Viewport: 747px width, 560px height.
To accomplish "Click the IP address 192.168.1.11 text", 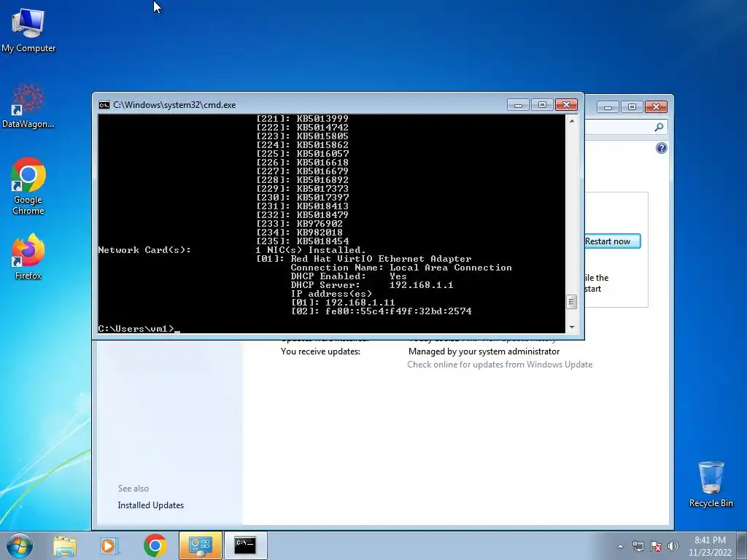I will click(x=360, y=303).
